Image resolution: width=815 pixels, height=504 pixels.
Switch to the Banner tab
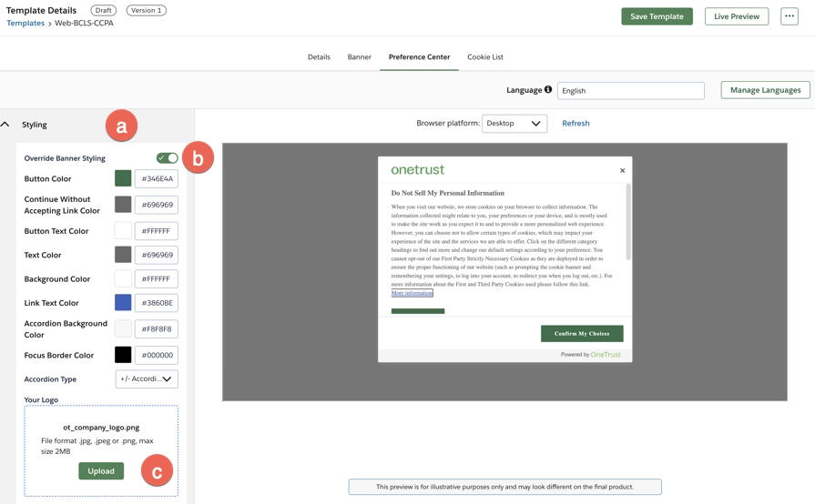359,57
